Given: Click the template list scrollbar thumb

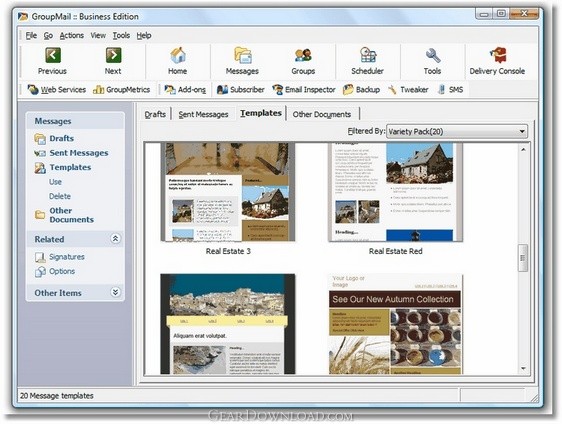Looking at the screenshot, I should (523, 258).
